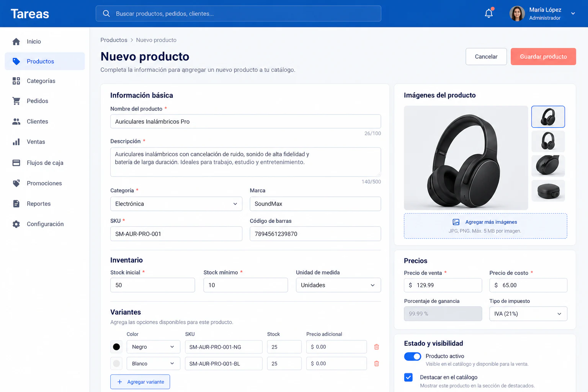
Task: Select the second headphone thumbnail image
Action: pyautogui.click(x=548, y=141)
